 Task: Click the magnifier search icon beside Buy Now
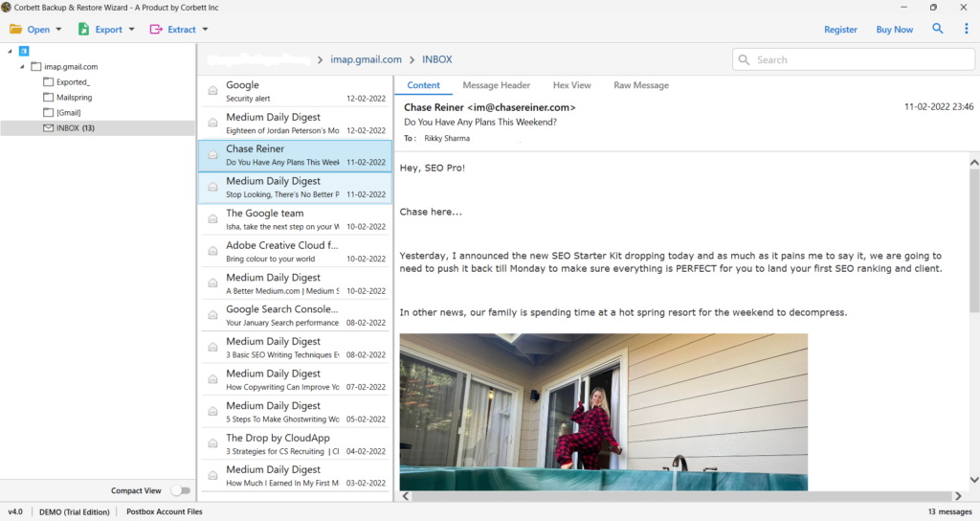tap(938, 29)
